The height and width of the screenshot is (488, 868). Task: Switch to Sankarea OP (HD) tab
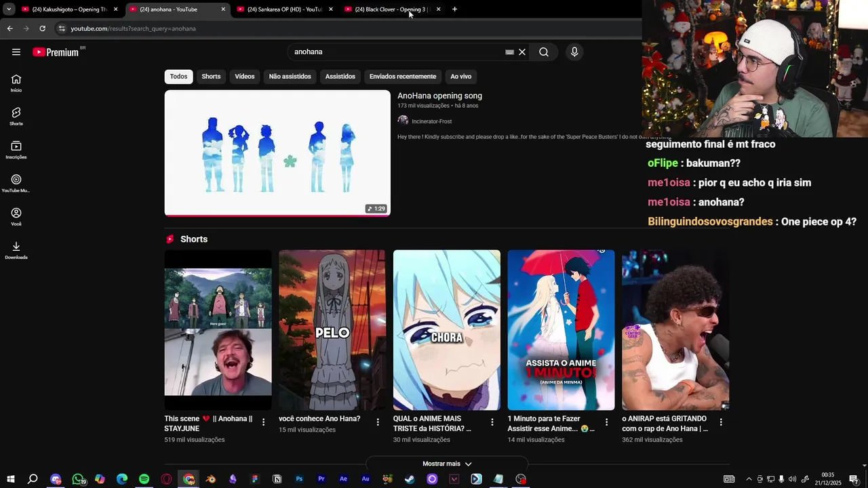tap(285, 9)
